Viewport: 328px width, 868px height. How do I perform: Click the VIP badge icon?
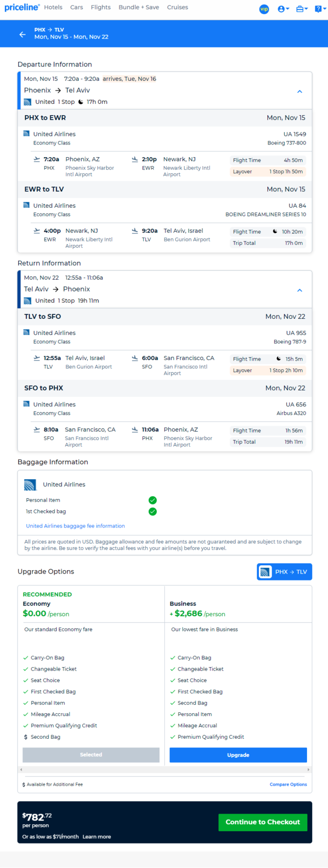click(264, 9)
